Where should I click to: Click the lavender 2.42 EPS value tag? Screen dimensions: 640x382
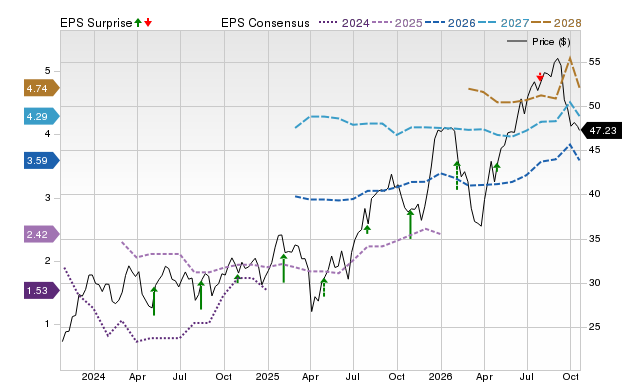(x=42, y=234)
